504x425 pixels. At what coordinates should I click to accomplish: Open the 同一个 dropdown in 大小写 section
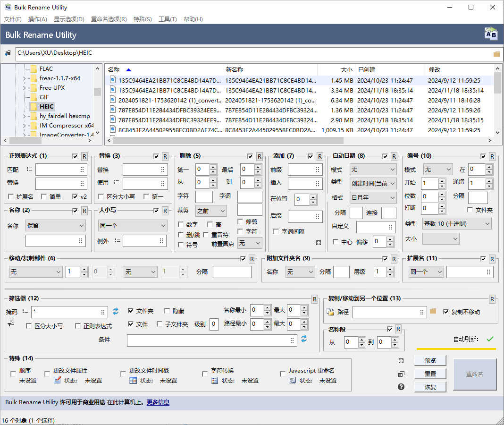(132, 226)
